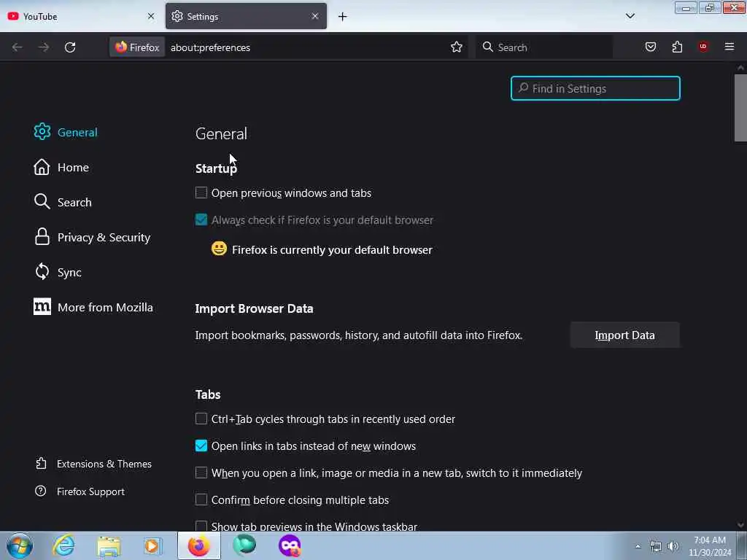Open Firefox Support link

80,491
